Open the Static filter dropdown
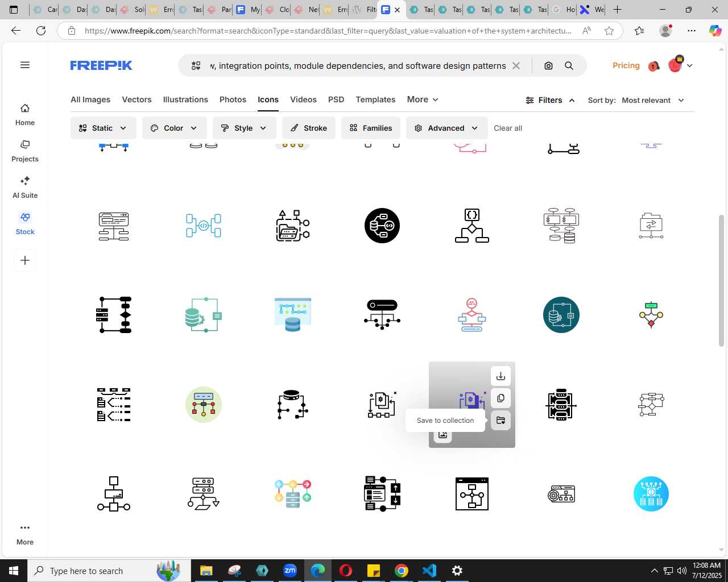728x582 pixels. coord(104,128)
